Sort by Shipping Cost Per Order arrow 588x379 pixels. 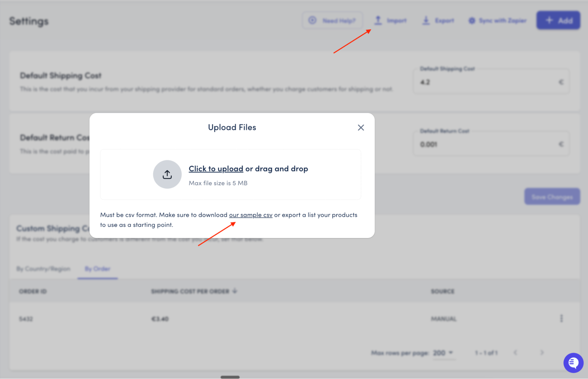click(x=235, y=291)
